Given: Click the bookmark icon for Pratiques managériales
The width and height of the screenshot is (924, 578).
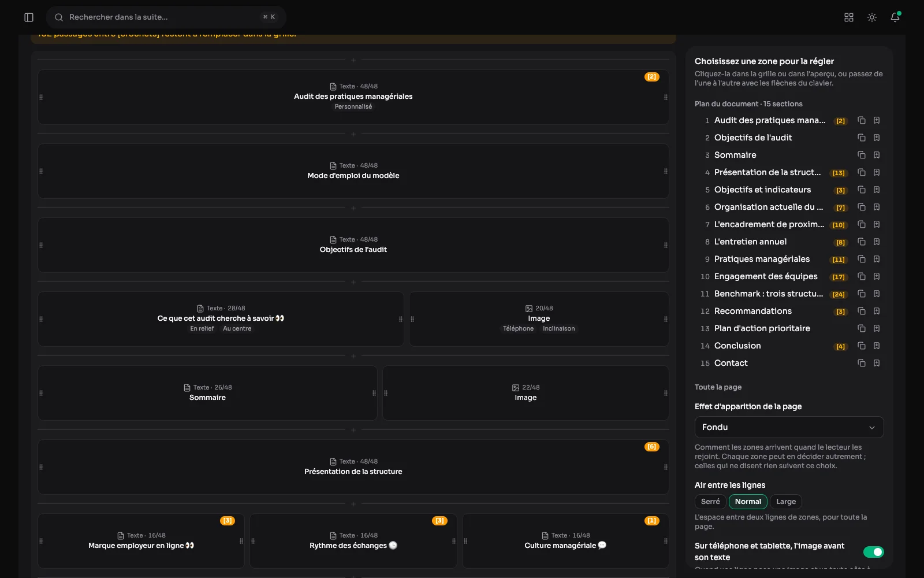Looking at the screenshot, I should coord(877,259).
